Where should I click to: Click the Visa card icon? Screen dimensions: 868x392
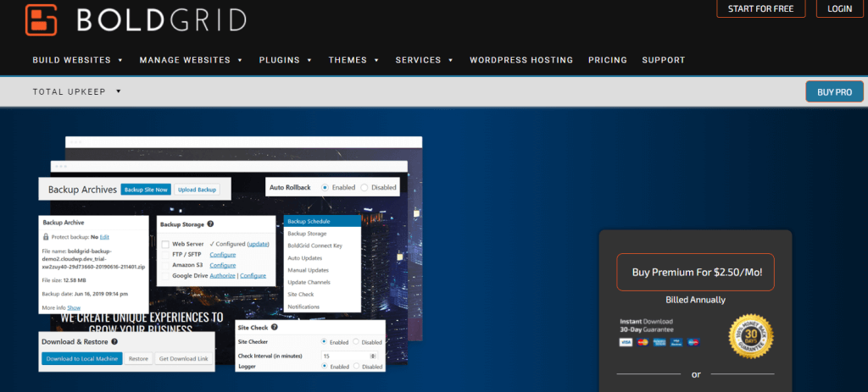point(626,342)
